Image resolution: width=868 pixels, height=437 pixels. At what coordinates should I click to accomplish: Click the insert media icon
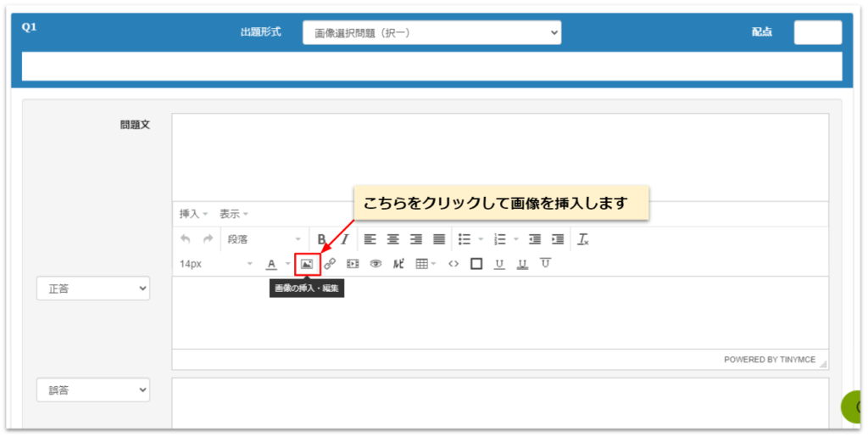pyautogui.click(x=353, y=264)
